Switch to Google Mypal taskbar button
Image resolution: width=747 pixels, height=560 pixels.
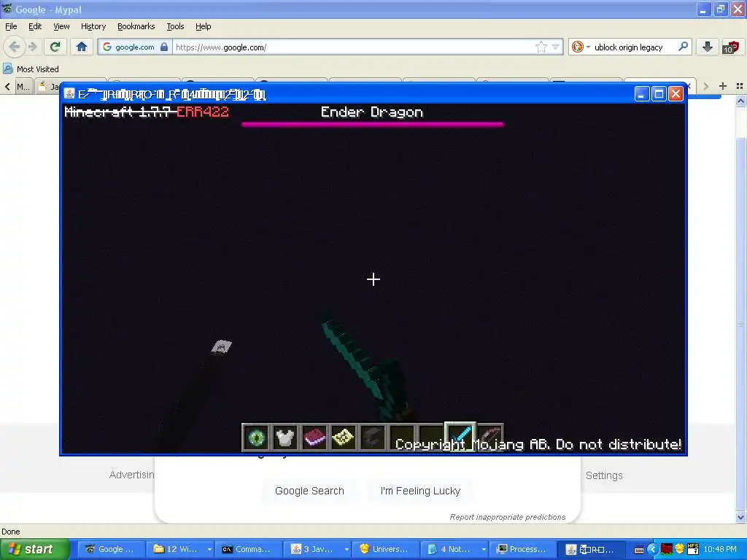pyautogui.click(x=111, y=549)
